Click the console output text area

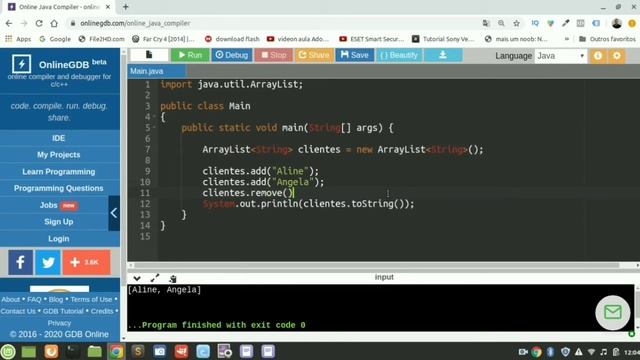[380, 307]
